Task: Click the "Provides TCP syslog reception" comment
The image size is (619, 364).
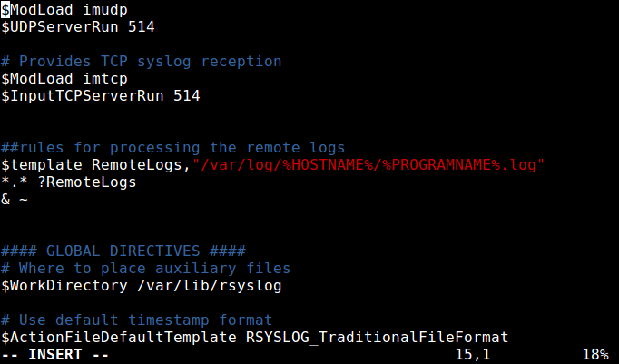Action: [x=150, y=61]
